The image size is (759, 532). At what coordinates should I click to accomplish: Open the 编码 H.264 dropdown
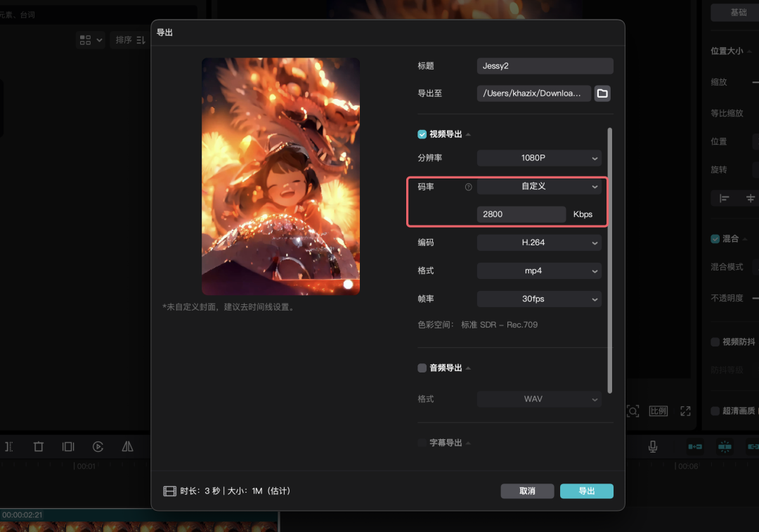tap(539, 242)
